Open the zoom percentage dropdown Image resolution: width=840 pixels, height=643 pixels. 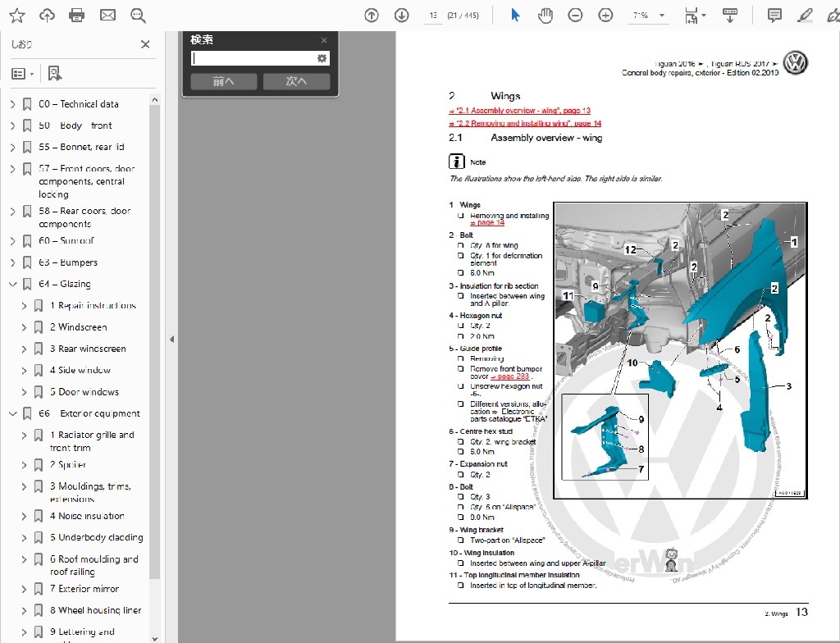coord(661,16)
